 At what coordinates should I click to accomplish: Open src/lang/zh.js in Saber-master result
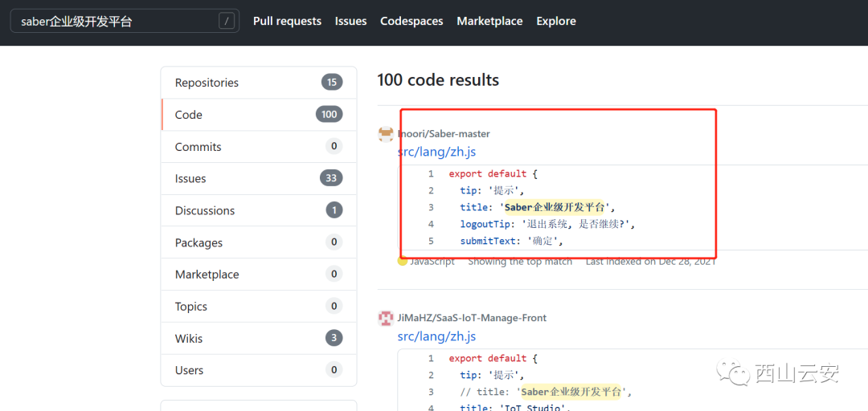pos(436,152)
